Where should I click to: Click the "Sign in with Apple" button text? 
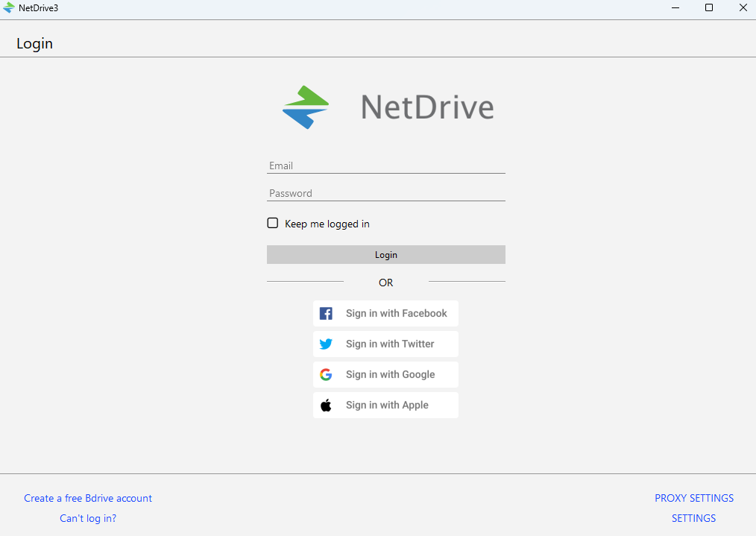387,406
